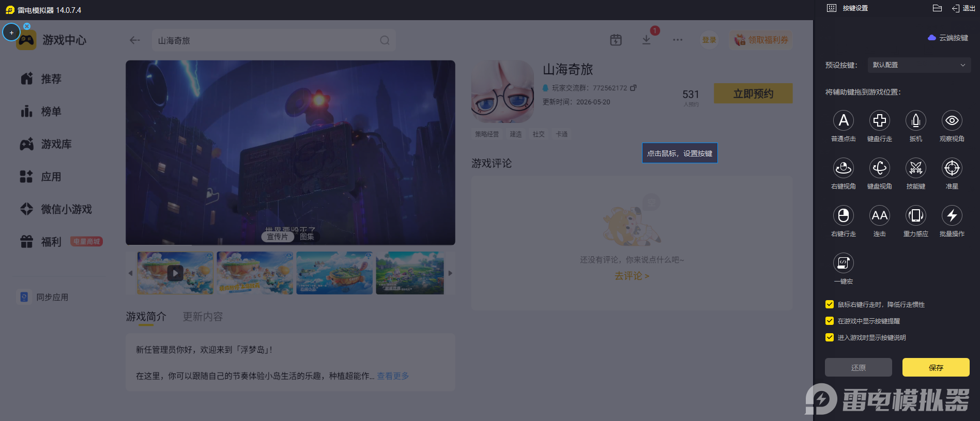Open the three-dot more menu
The image size is (980, 421).
click(678, 40)
